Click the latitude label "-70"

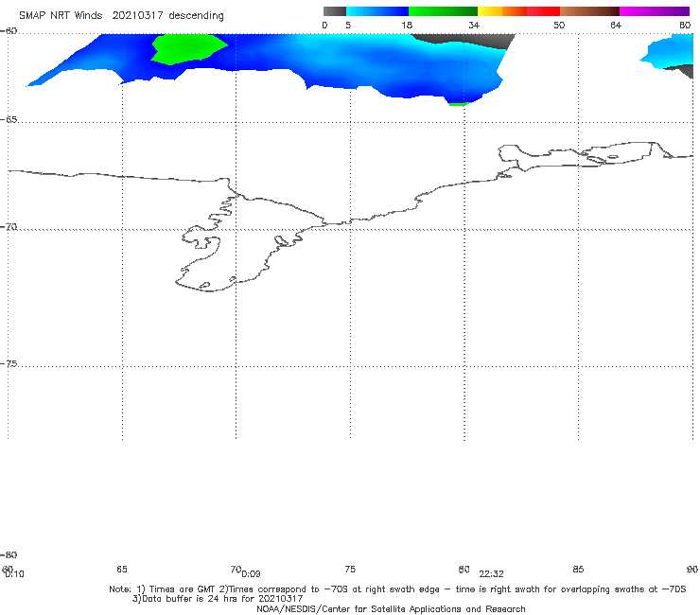coord(9,227)
